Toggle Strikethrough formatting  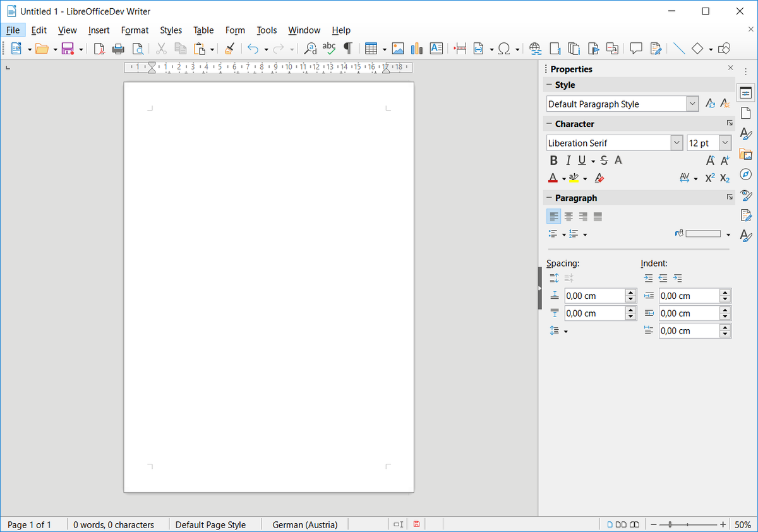[x=605, y=160]
